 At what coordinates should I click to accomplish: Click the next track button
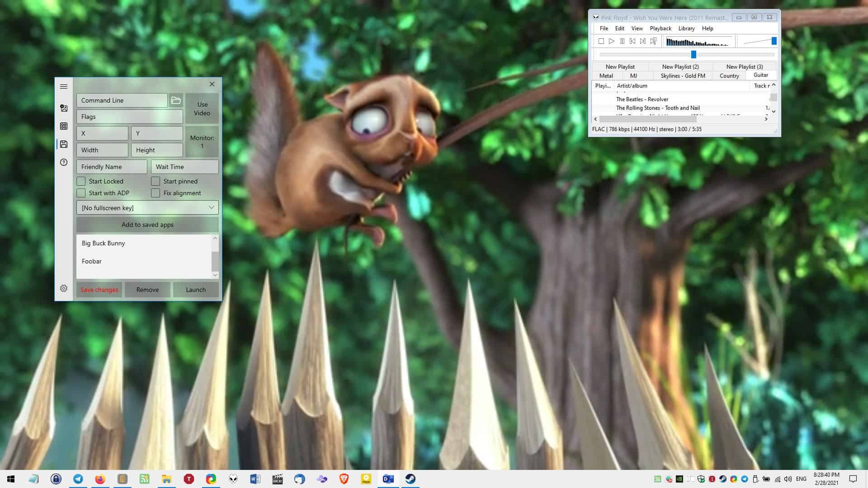pos(643,41)
